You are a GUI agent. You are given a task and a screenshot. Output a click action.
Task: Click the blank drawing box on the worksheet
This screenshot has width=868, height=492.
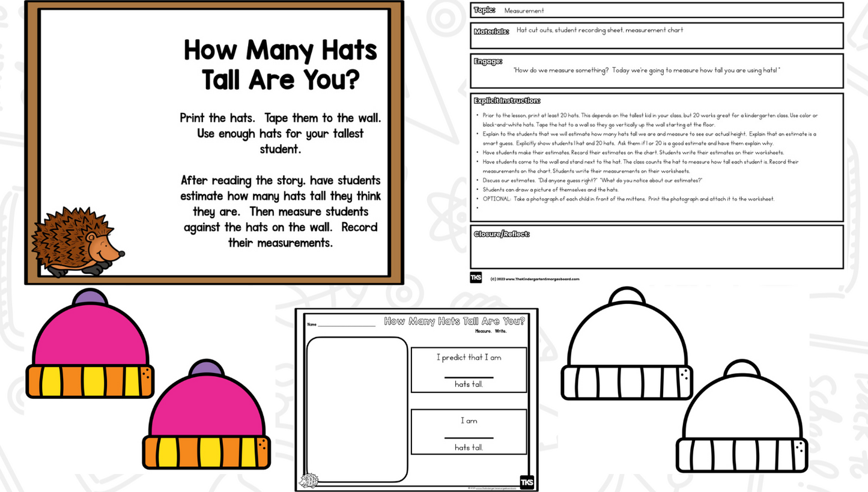tap(357, 408)
